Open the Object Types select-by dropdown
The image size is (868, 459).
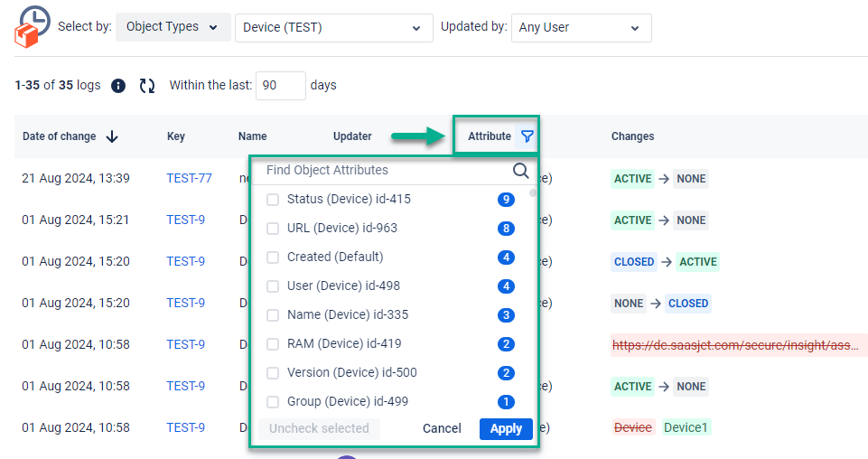click(x=172, y=27)
